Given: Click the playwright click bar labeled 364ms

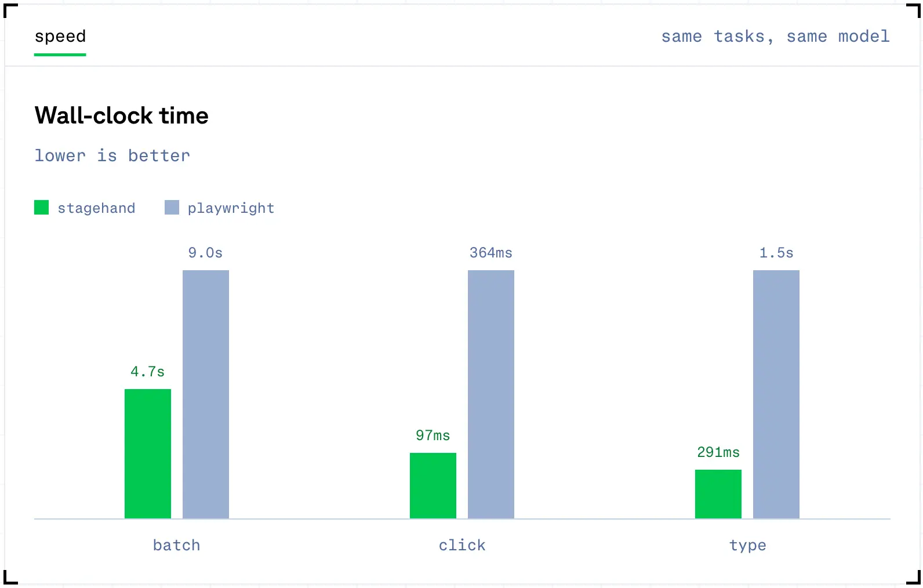Looking at the screenshot, I should point(491,394).
